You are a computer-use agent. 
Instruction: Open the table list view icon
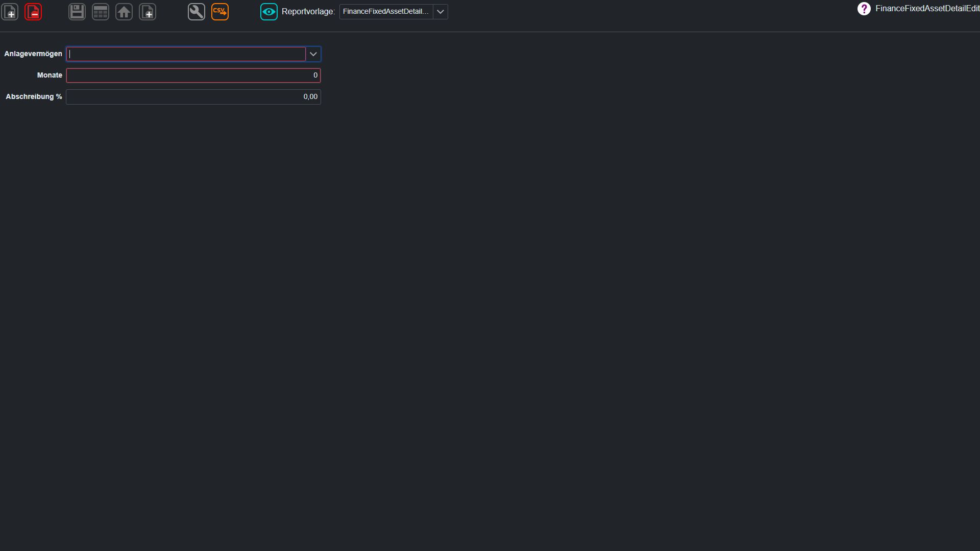(x=101, y=12)
